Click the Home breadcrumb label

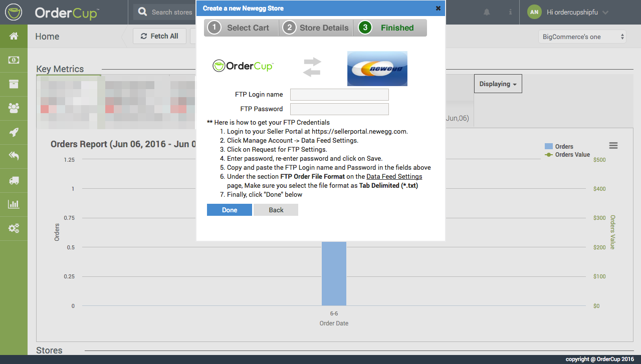[x=47, y=37]
